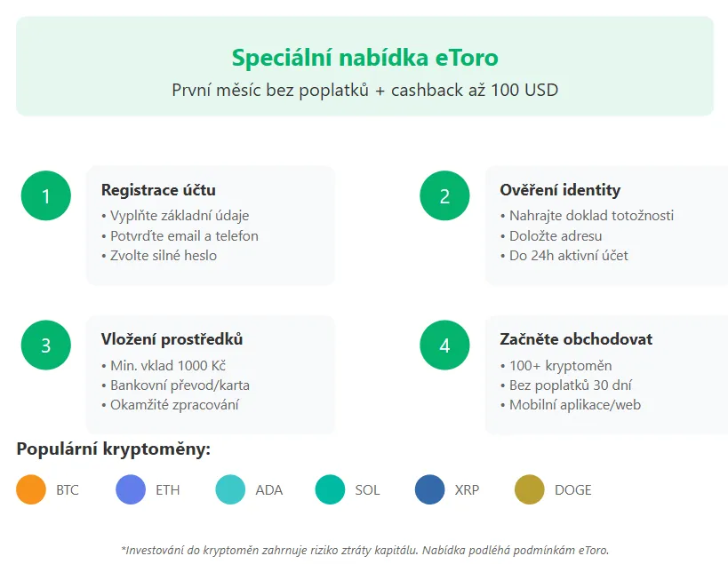Select the turquoise ADA coin icon
Screen dimensions: 728x564
[x=230, y=489]
